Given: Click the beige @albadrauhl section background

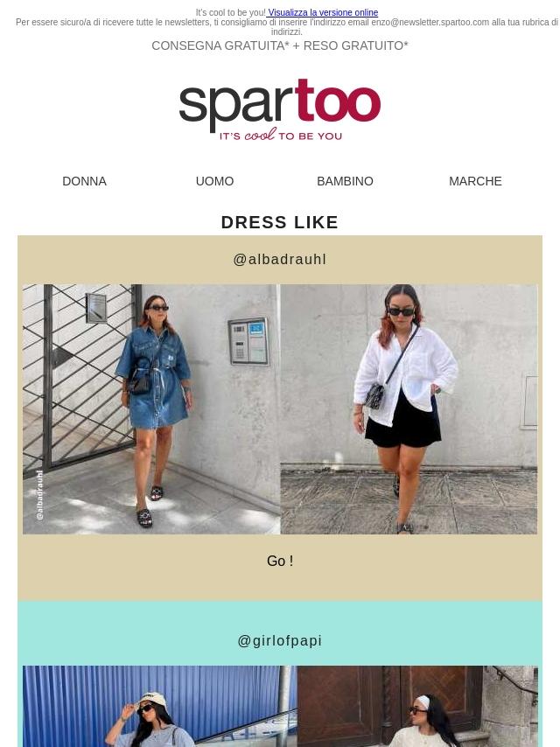Looking at the screenshot, I should pyautogui.click(x=280, y=583).
